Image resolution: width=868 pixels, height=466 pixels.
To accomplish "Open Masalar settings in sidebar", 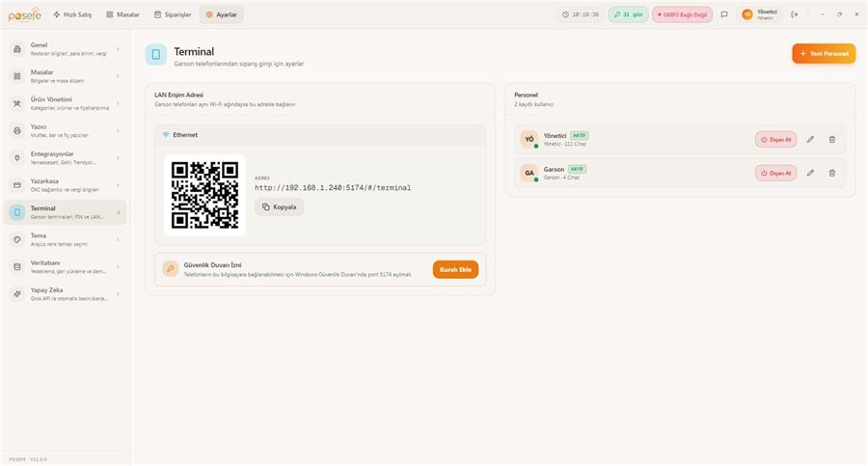I will click(x=66, y=76).
